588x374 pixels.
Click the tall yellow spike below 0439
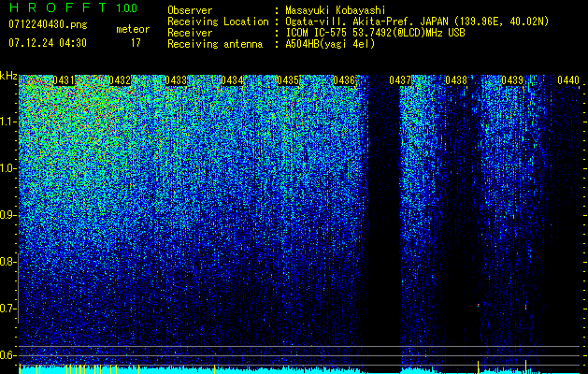click(525, 367)
